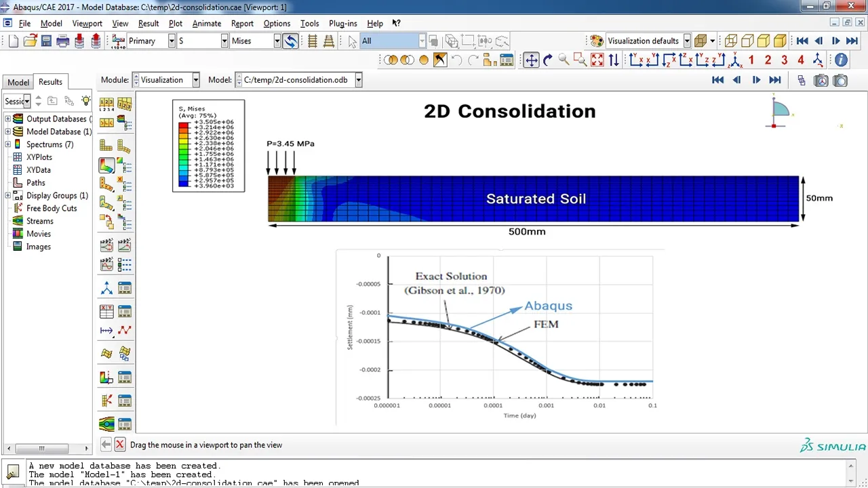Click the New Model Database icon
This screenshot has height=488, width=868.
(x=14, y=41)
